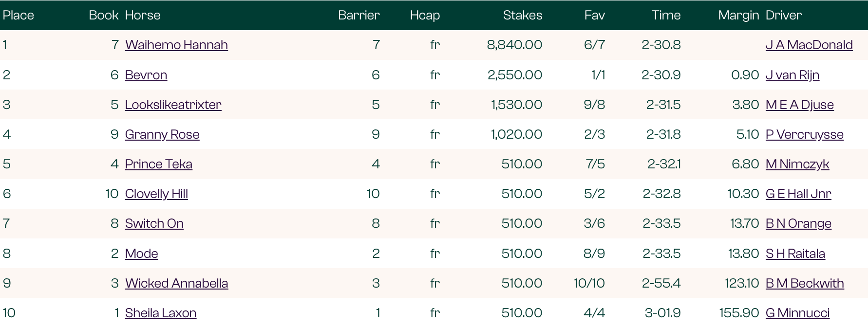This screenshot has width=868, height=327.
Task: Click driver G Minnucci link
Action: pos(797,313)
